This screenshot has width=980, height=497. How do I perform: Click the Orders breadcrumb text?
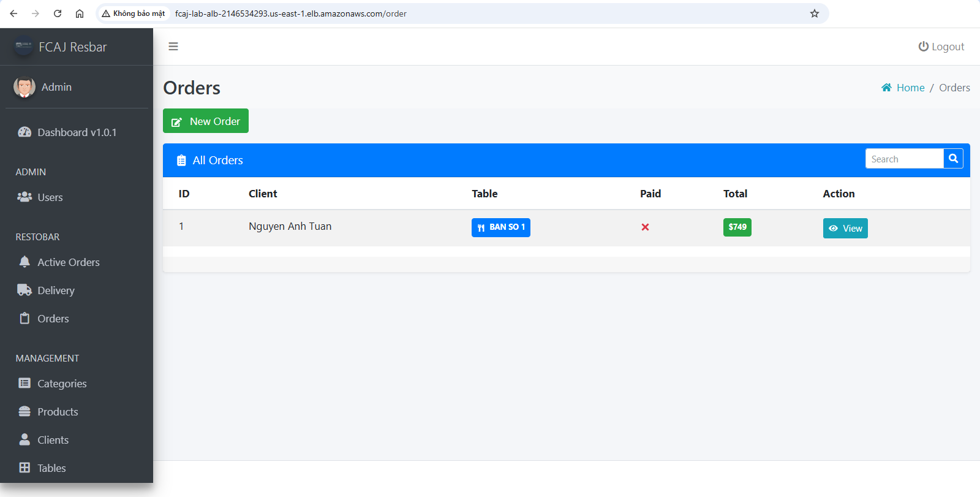(954, 88)
